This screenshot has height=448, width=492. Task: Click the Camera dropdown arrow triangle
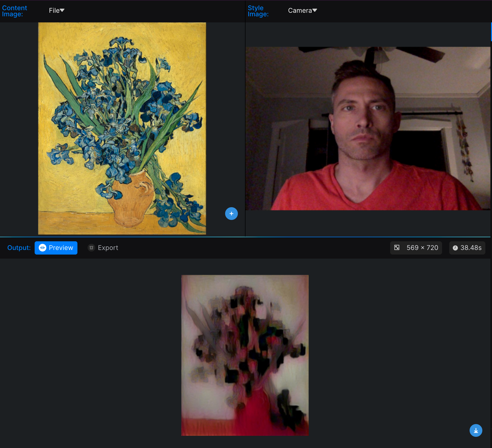pos(315,10)
